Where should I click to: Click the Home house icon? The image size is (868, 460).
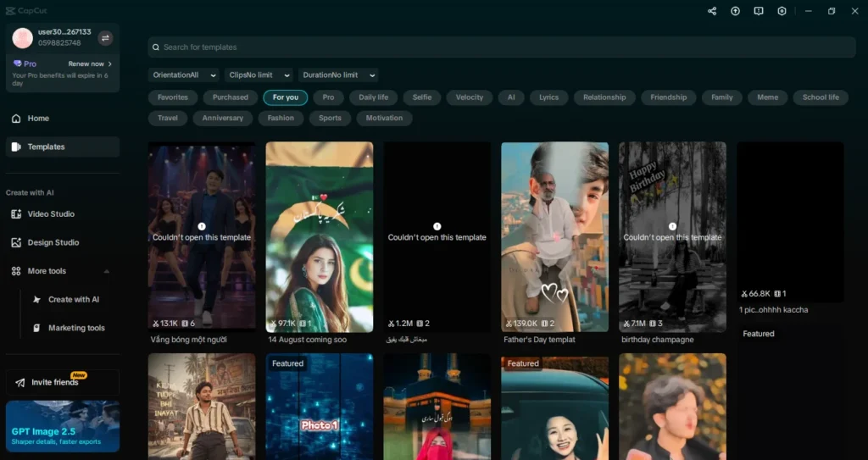coord(16,119)
